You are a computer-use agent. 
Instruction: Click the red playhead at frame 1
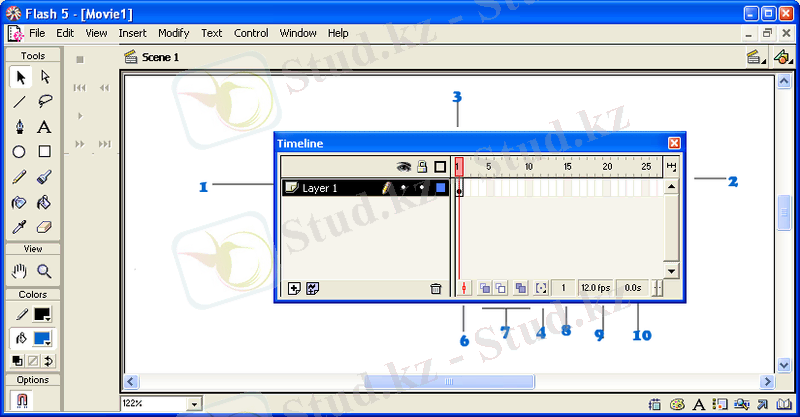pyautogui.click(x=459, y=166)
